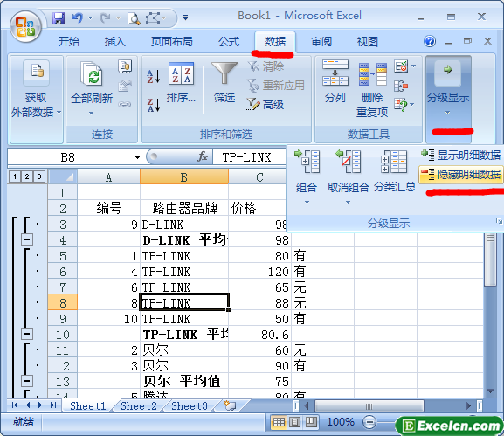This screenshot has height=436, width=504.
Task: Open the View (视图) tab
Action: [x=367, y=41]
